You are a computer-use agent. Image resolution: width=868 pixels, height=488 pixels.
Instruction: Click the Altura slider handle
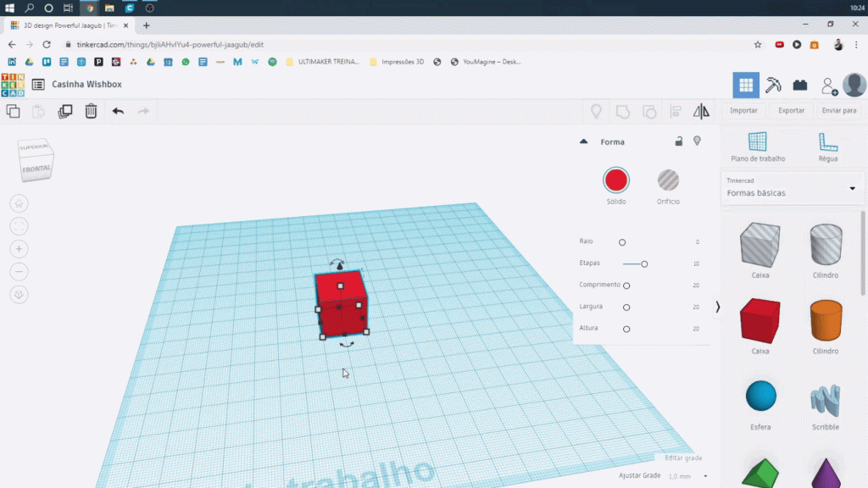[x=626, y=329]
